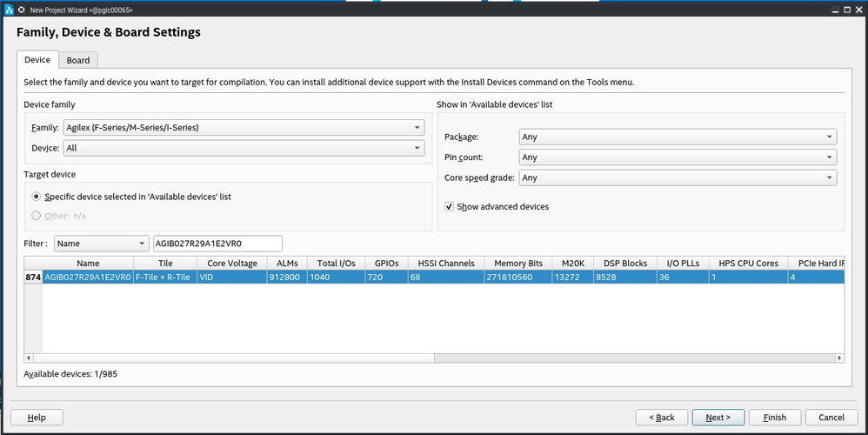The image size is (868, 435).
Task: Click the I/O PLLs column header
Action: pyautogui.click(x=683, y=264)
